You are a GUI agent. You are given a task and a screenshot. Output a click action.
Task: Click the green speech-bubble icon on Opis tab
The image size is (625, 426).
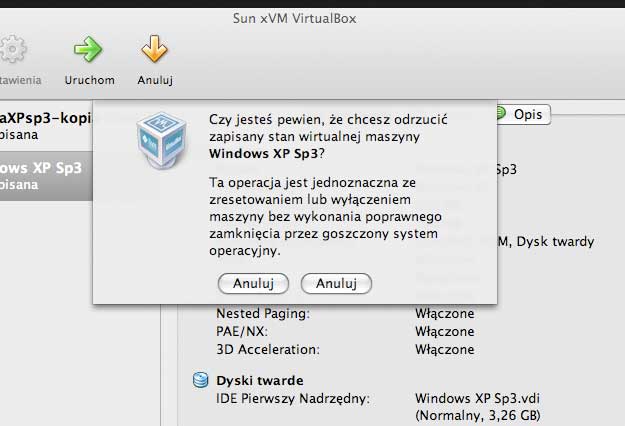500,114
